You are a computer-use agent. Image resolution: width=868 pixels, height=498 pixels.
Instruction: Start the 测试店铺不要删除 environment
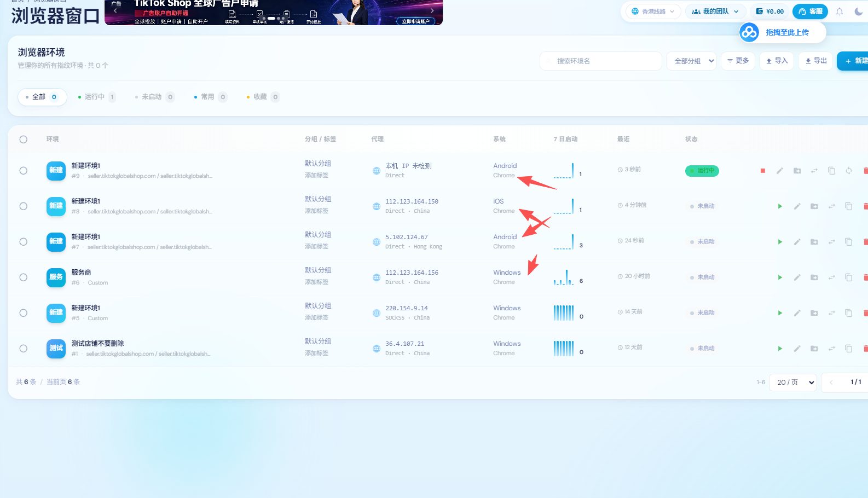click(780, 349)
